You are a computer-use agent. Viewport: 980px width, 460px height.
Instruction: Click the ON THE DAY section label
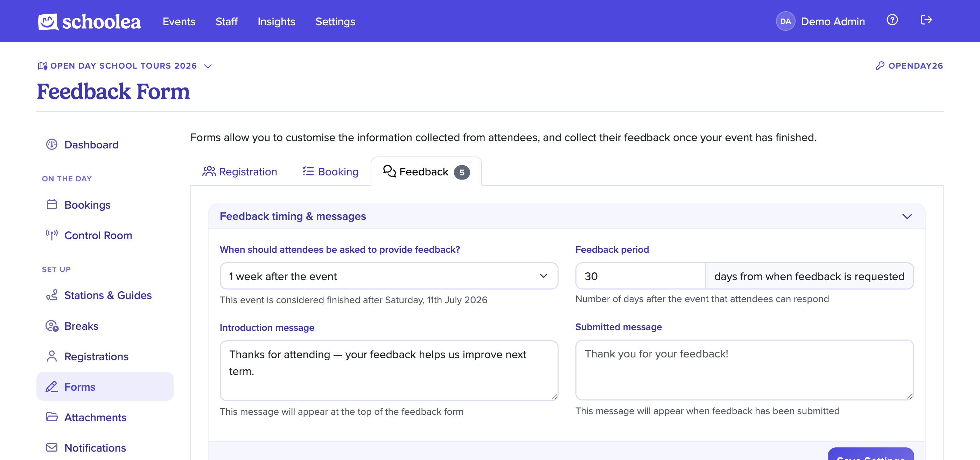click(x=67, y=179)
